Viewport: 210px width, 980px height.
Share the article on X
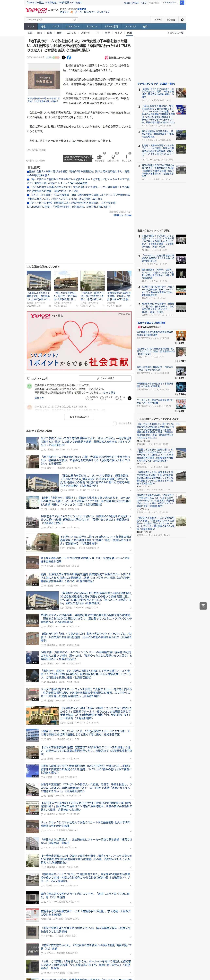point(64,57)
